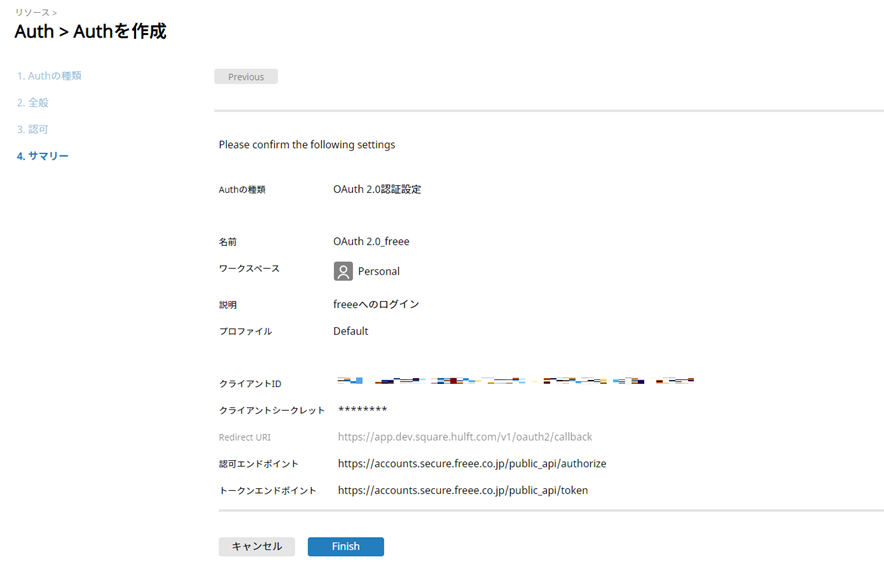The height and width of the screenshot is (564, 884).
Task: Click the リソース breadcrumb link
Action: pos(31,12)
